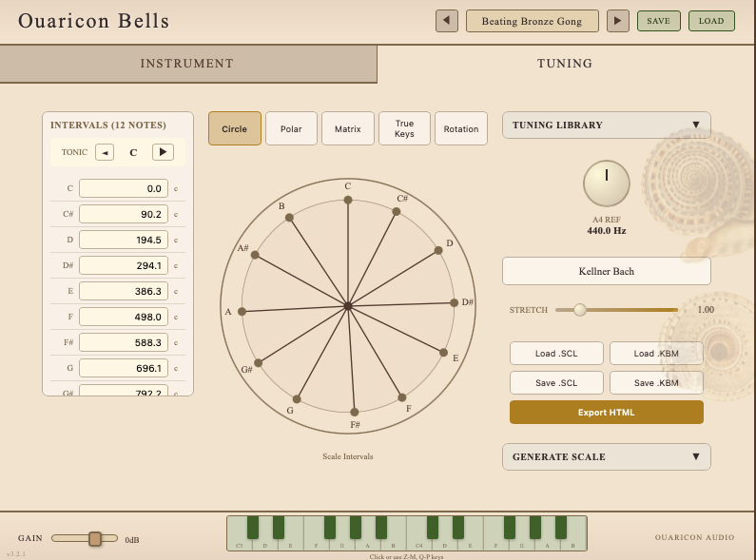Open the Tuning tab
The height and width of the screenshot is (560, 756).
[x=565, y=64]
